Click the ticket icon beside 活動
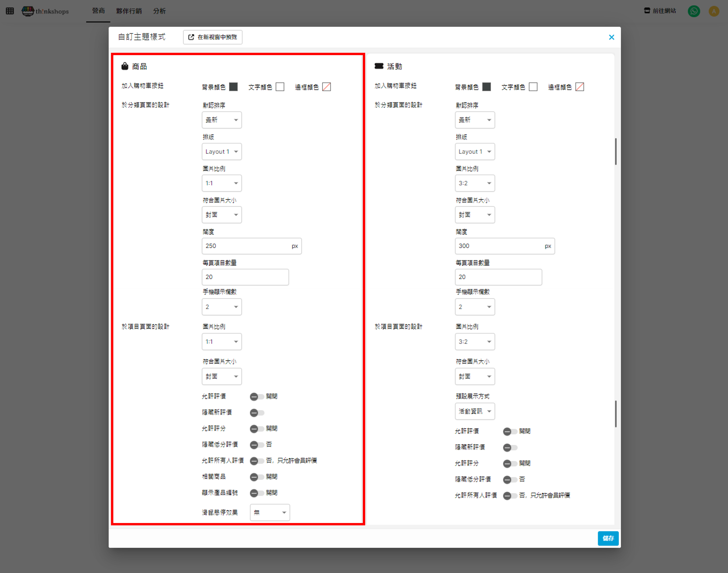The image size is (728, 573). click(x=379, y=66)
